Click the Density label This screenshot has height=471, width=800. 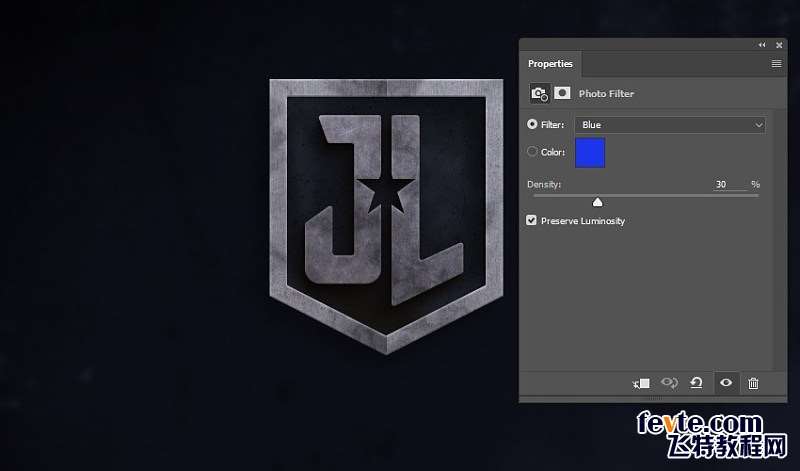tap(544, 184)
